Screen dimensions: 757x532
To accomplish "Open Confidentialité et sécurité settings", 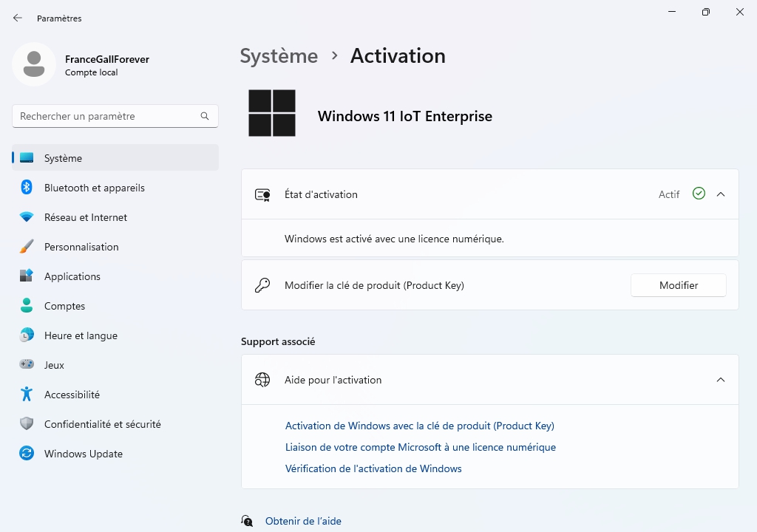I will pyautogui.click(x=102, y=424).
